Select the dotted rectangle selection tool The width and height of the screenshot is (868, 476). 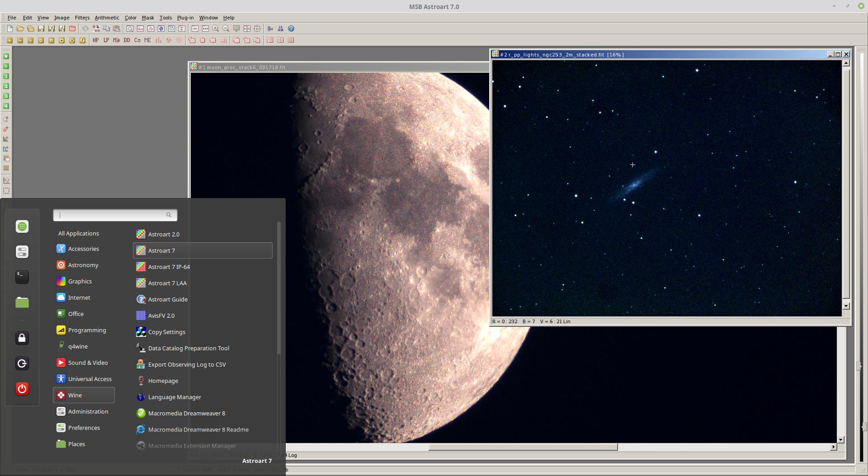coord(6,191)
